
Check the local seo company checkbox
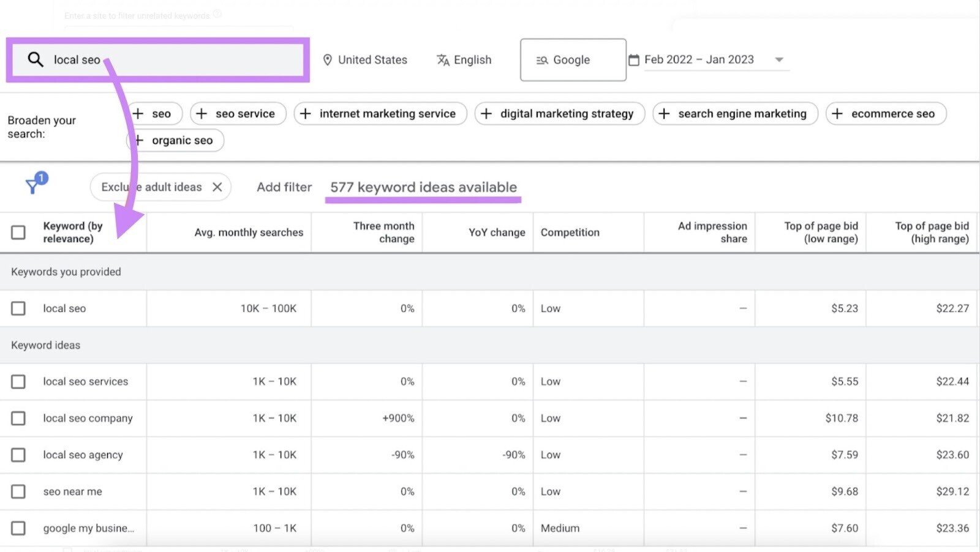pos(18,418)
